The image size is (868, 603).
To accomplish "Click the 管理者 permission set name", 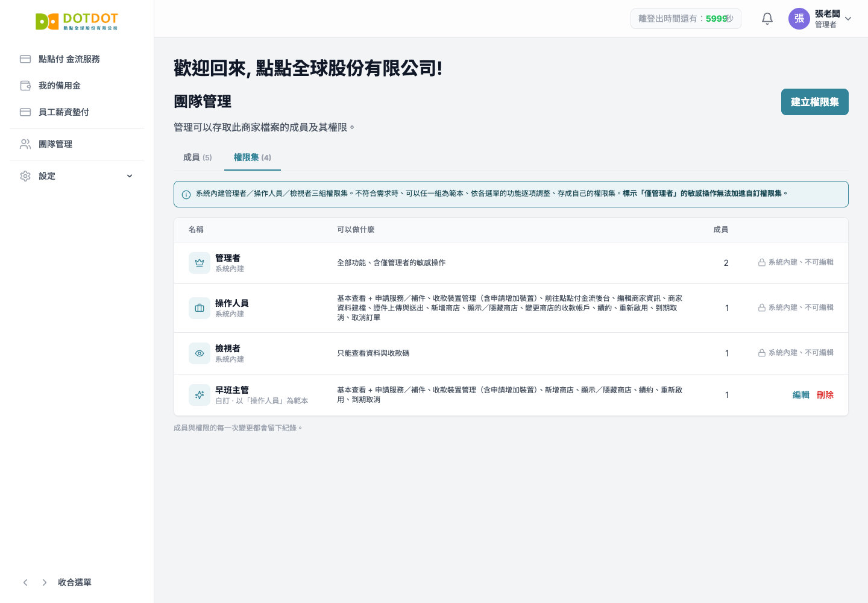I will tap(228, 258).
